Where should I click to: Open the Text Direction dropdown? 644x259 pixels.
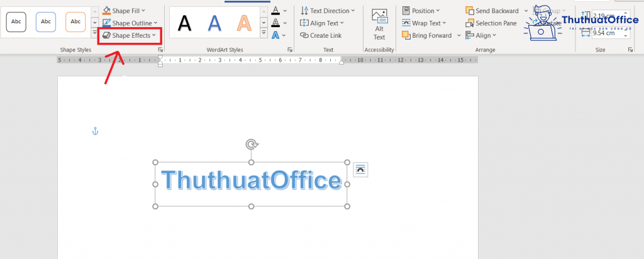click(328, 11)
